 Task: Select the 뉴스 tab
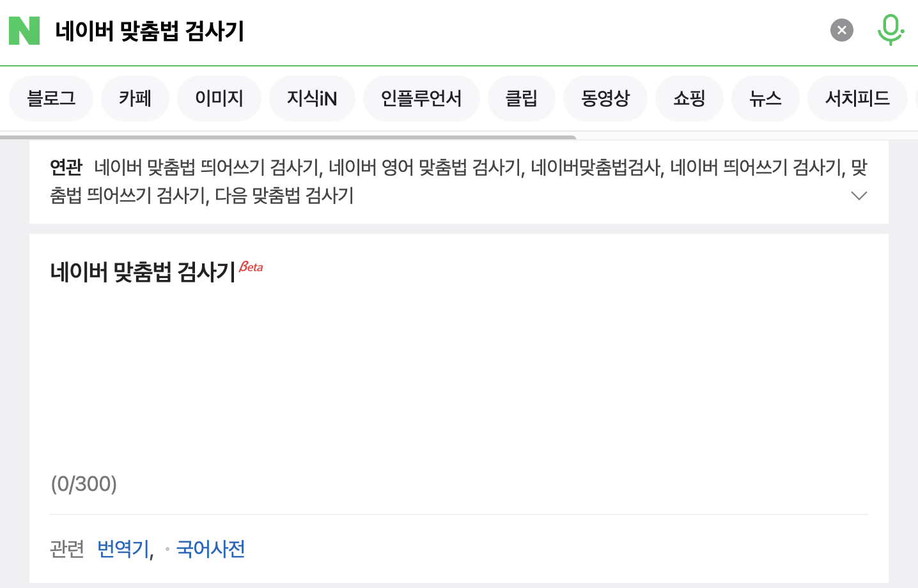pyautogui.click(x=765, y=98)
